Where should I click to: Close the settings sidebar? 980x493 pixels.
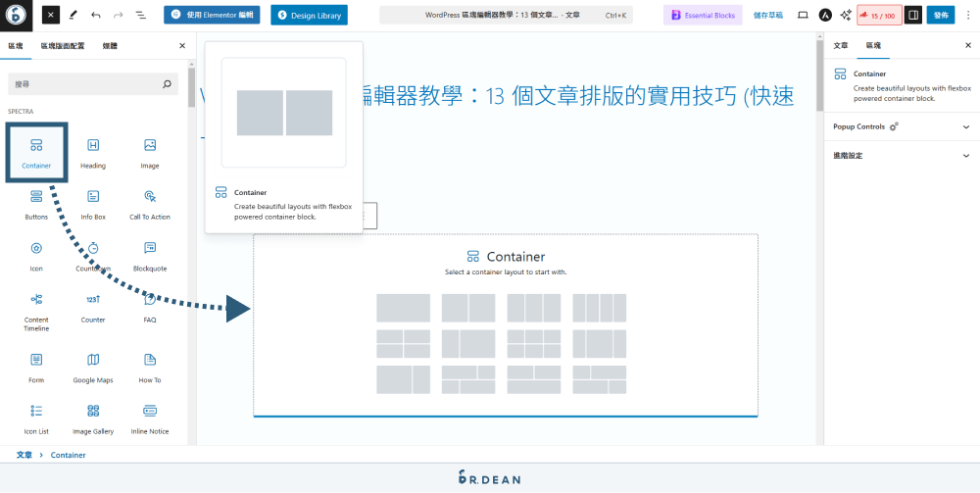coord(967,46)
